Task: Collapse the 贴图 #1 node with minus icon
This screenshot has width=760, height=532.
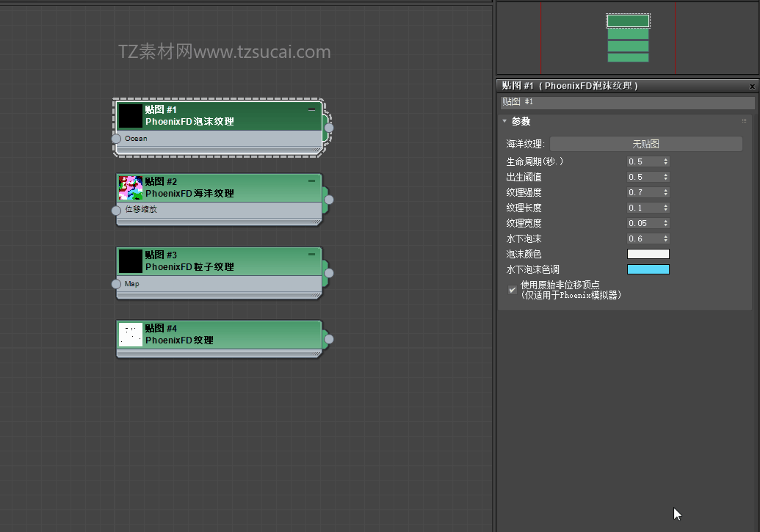Action: 311,109
